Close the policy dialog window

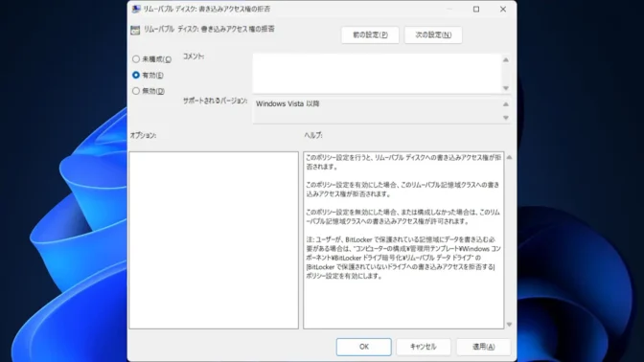pos(503,9)
